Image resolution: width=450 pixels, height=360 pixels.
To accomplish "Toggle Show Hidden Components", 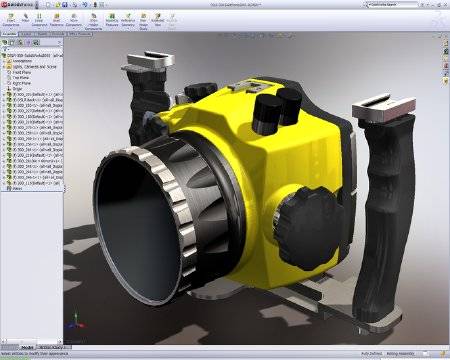I will pyautogui.click(x=94, y=22).
